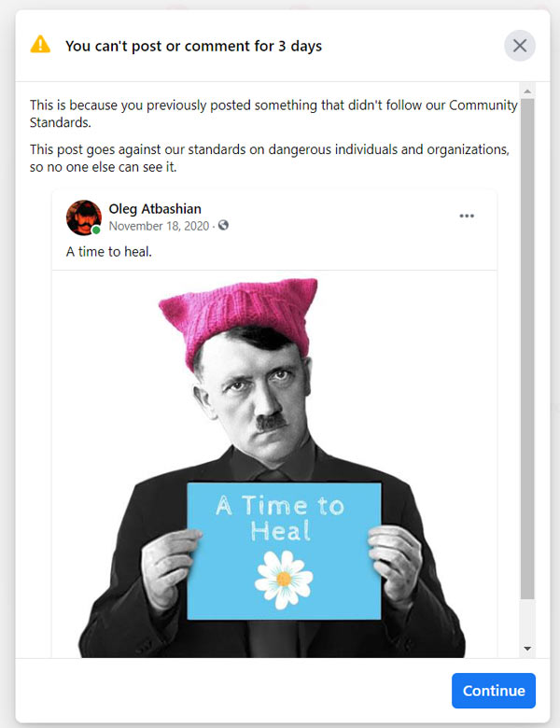The image size is (560, 728).
Task: Open the post's three-dot options menu
Action: click(x=467, y=216)
